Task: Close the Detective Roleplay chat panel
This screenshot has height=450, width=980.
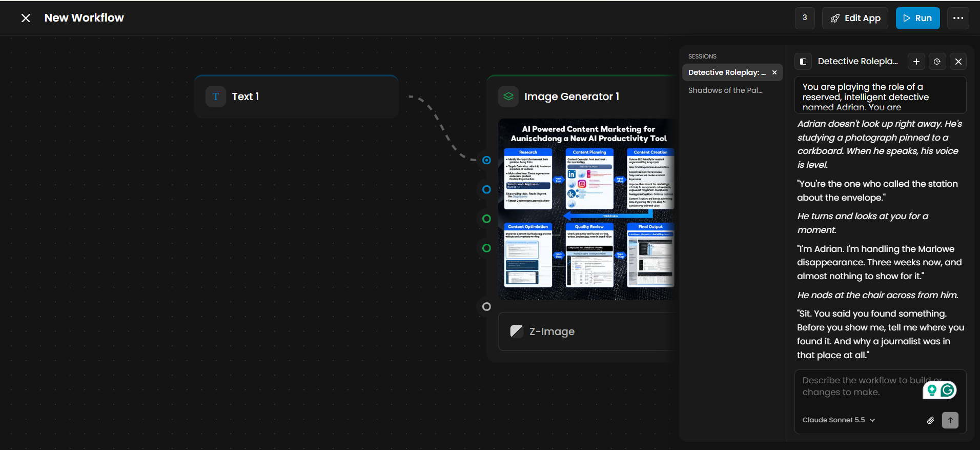Action: click(958, 62)
